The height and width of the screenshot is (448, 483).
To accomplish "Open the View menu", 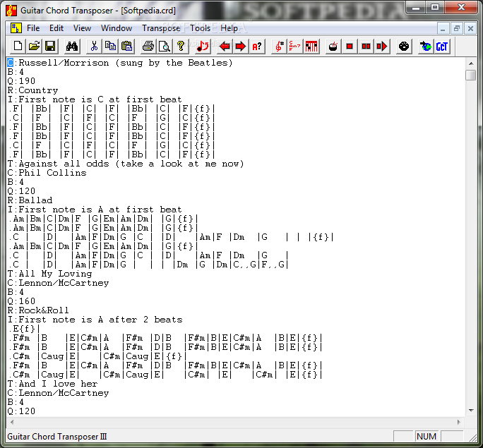I will pos(82,28).
